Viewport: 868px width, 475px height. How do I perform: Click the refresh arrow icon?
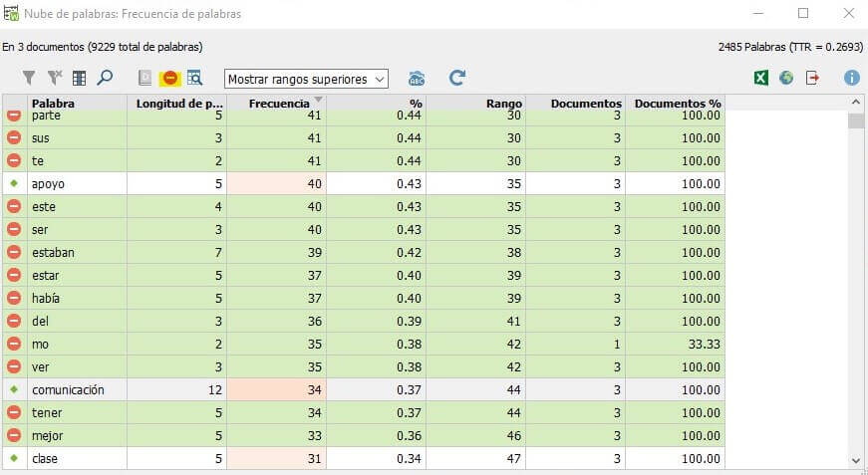[x=456, y=78]
